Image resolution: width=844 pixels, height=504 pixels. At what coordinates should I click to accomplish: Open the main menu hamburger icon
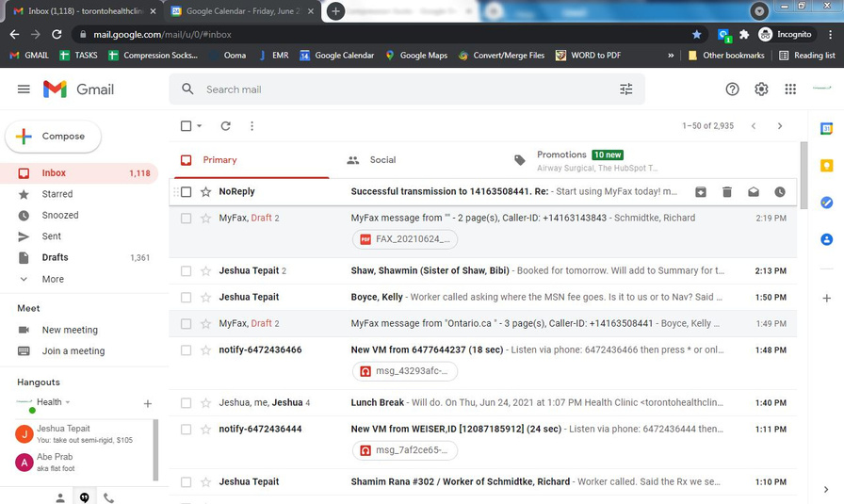[24, 89]
